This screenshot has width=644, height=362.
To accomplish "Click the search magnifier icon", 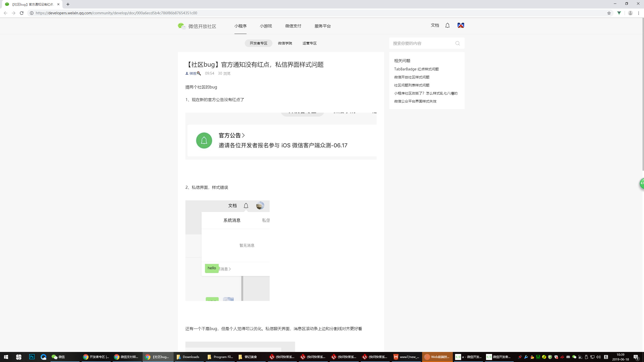I will [x=457, y=43].
